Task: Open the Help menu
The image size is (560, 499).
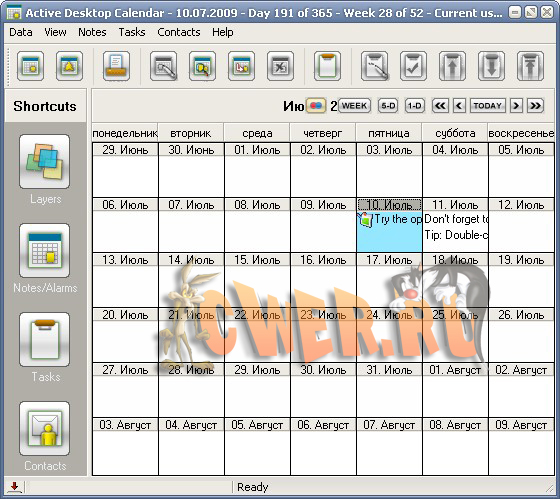Action: [x=222, y=32]
